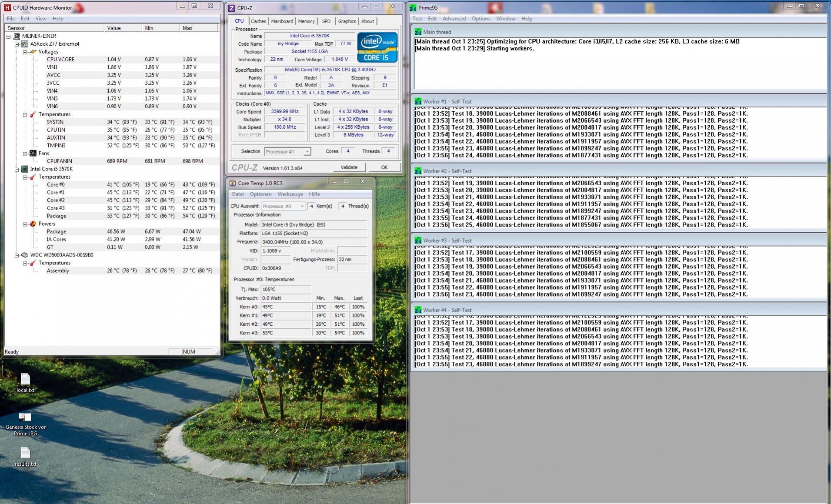Click the processor icon beside Intel Core i5 3570K
Viewport: 831px width, 504px height.
click(25, 169)
